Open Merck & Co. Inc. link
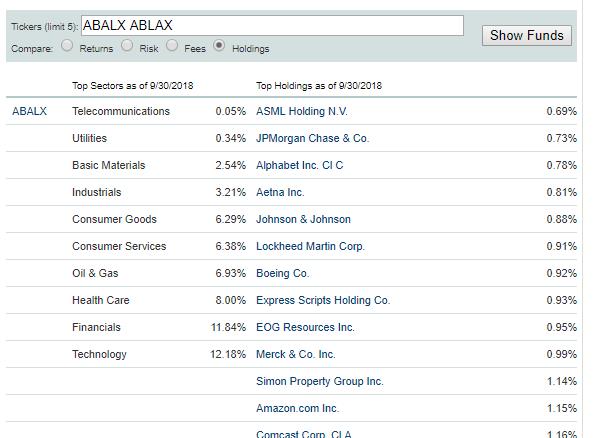The image size is (597, 438). pyautogui.click(x=296, y=355)
